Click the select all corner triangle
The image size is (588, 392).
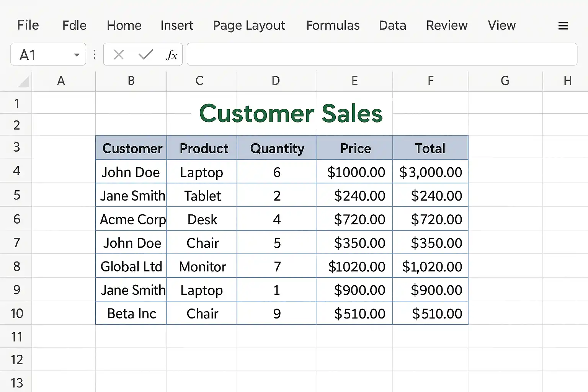24,82
